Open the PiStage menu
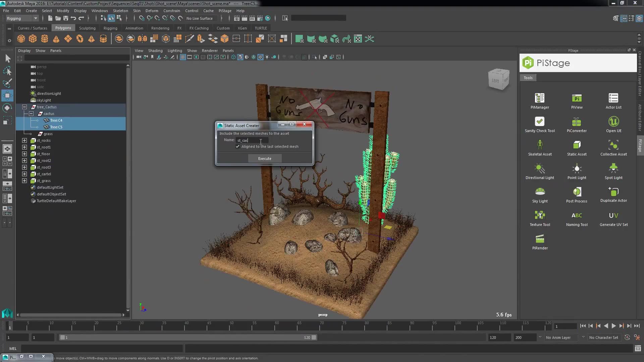This screenshot has height=362, width=644. click(x=225, y=11)
